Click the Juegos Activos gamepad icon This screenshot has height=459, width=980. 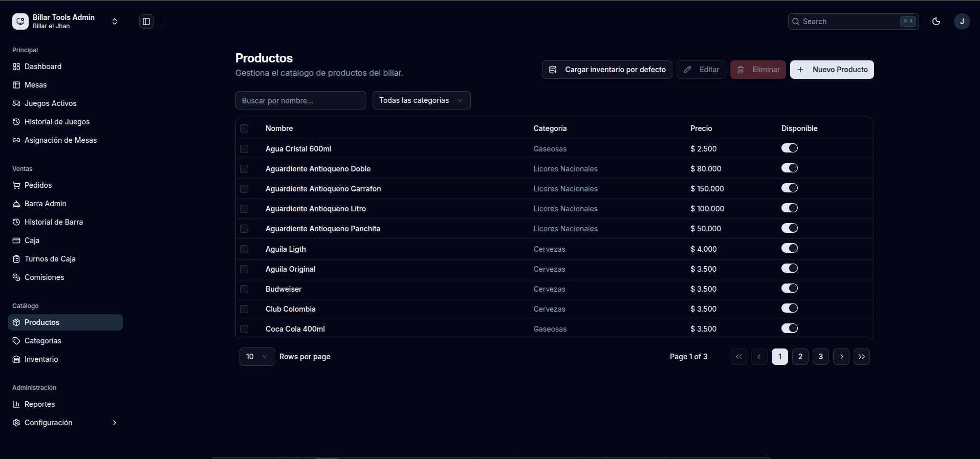point(16,103)
